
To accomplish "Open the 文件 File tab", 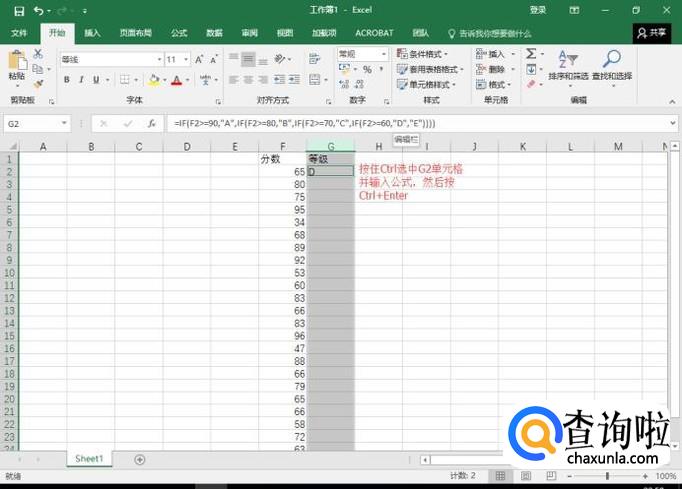I will [19, 33].
